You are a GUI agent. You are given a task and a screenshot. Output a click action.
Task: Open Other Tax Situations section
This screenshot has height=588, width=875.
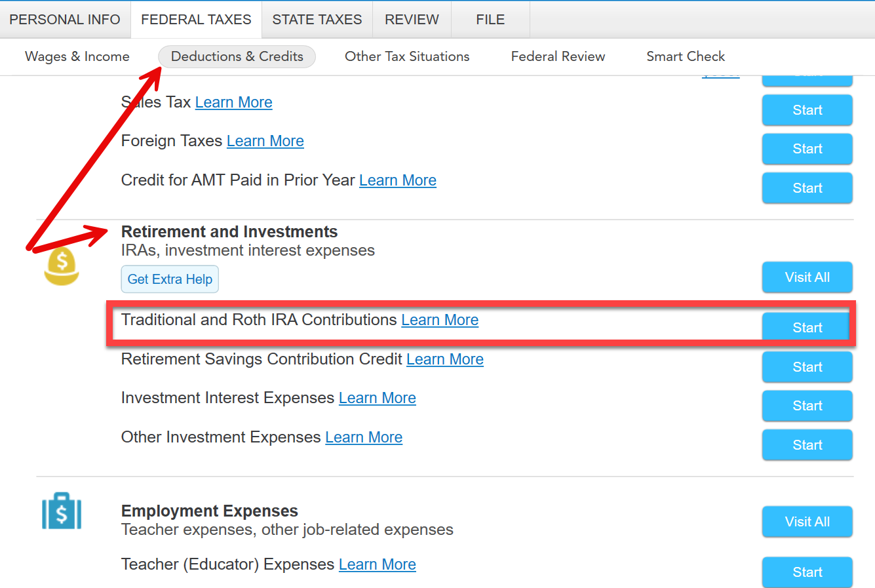point(407,56)
